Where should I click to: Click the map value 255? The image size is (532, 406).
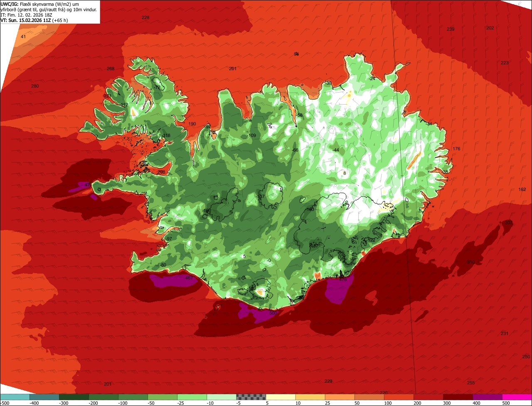[x=471, y=383]
